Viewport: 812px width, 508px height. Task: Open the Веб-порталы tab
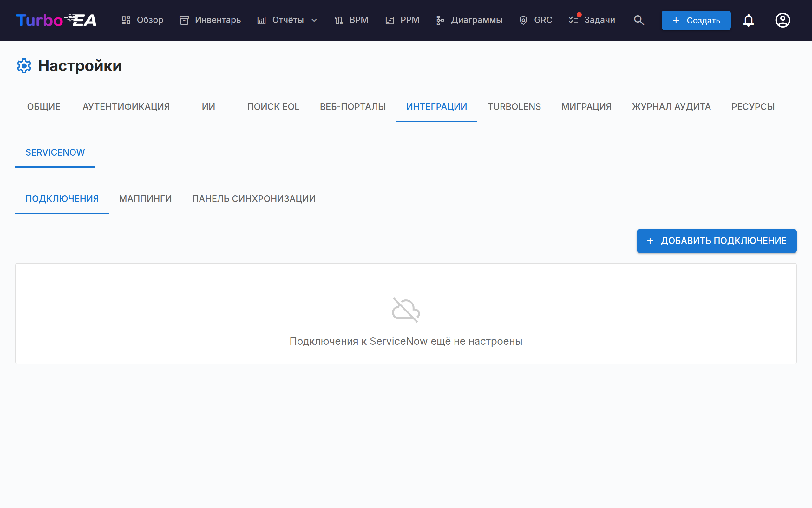coord(353,106)
